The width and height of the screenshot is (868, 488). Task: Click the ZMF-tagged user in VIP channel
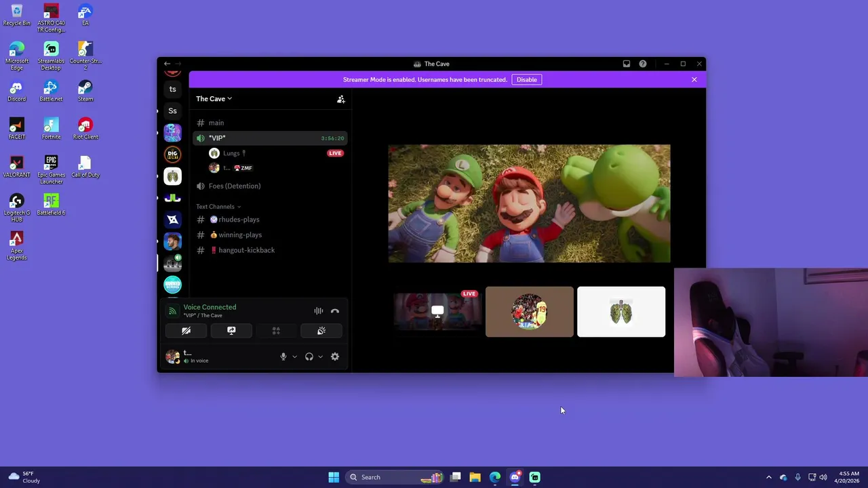pos(277,168)
